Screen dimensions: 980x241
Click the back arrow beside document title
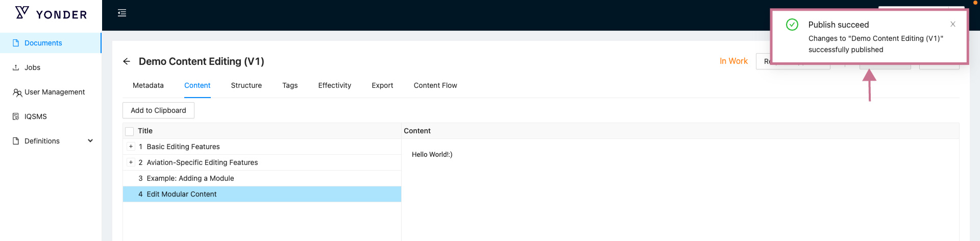click(127, 61)
